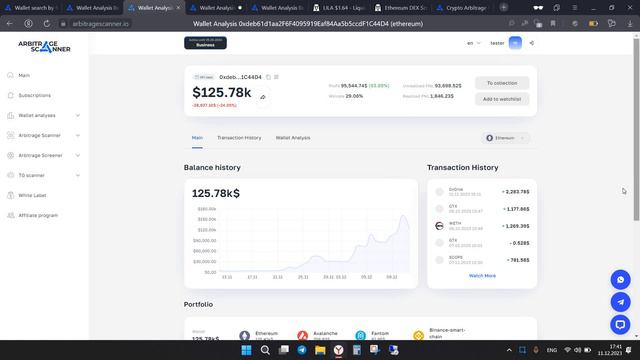Switch to the Wallet Analysis tab
The image size is (640, 360).
tap(293, 138)
